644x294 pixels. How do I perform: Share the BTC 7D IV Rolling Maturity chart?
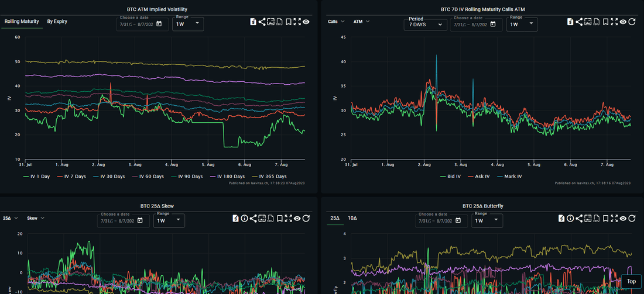(579, 22)
